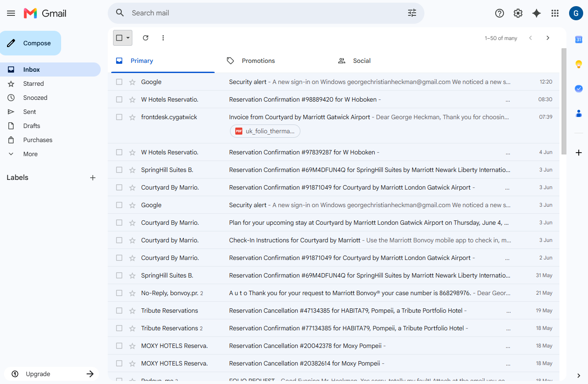The image size is (588, 384).
Task: Tick checkbox for W Hoboken #97839287 email
Action: tap(119, 152)
